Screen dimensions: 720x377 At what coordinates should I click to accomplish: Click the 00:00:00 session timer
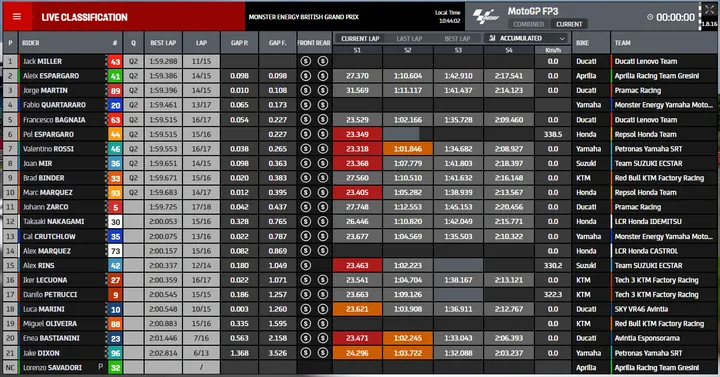click(x=675, y=17)
